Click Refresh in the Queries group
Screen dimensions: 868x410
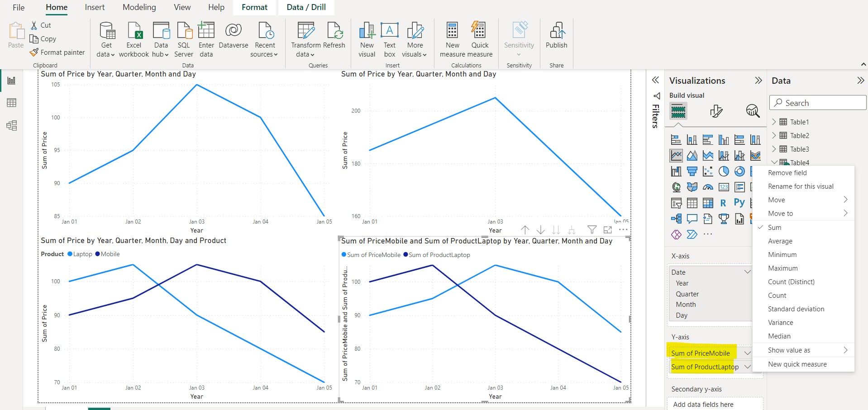coord(334,36)
